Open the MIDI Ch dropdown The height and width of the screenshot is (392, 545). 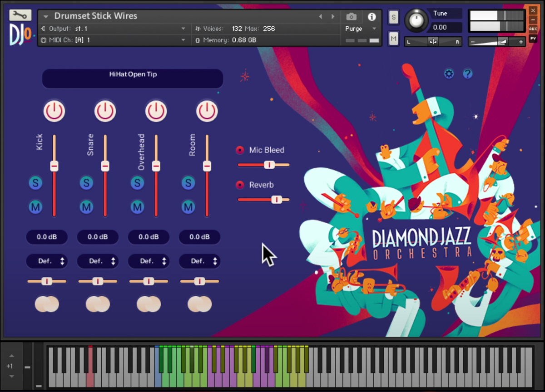(114, 40)
